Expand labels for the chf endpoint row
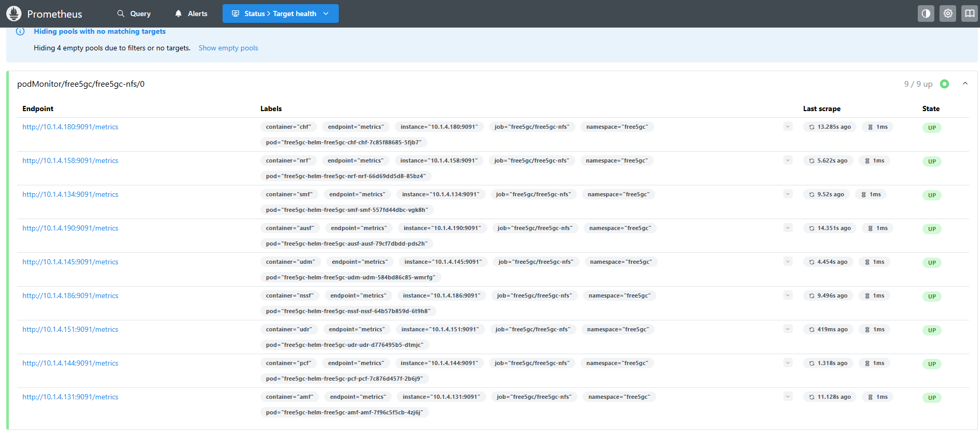This screenshot has width=980, height=431. point(788,127)
